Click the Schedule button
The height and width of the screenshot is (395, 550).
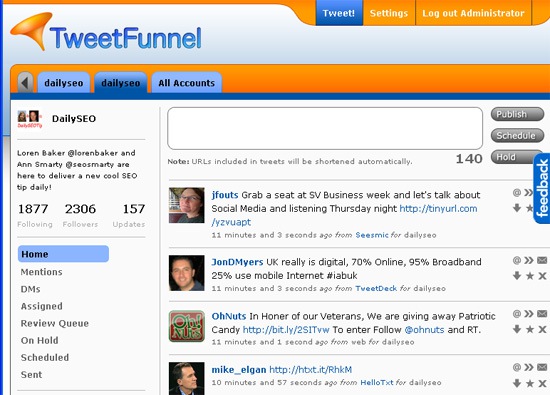[x=517, y=135]
